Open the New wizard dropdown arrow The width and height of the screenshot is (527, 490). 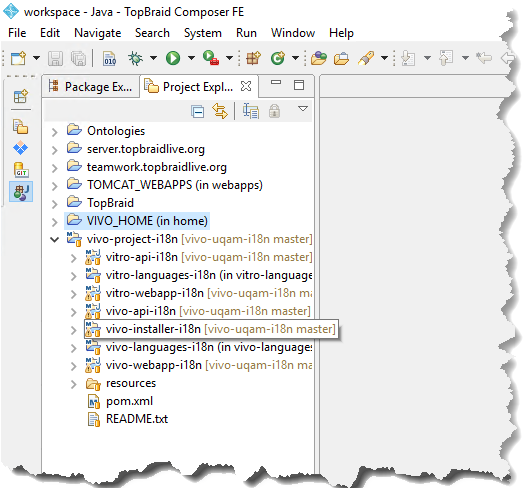pos(36,58)
